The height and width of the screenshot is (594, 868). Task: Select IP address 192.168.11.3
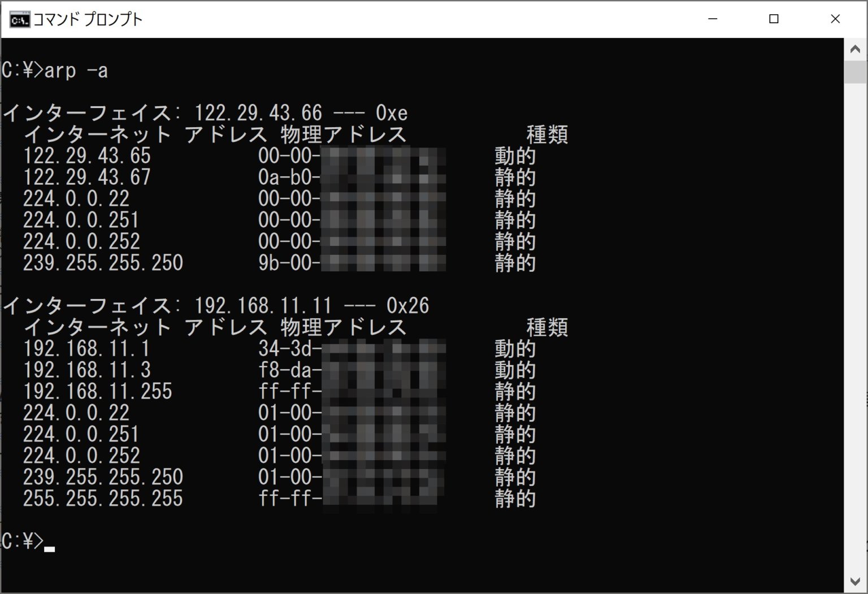click(x=87, y=370)
